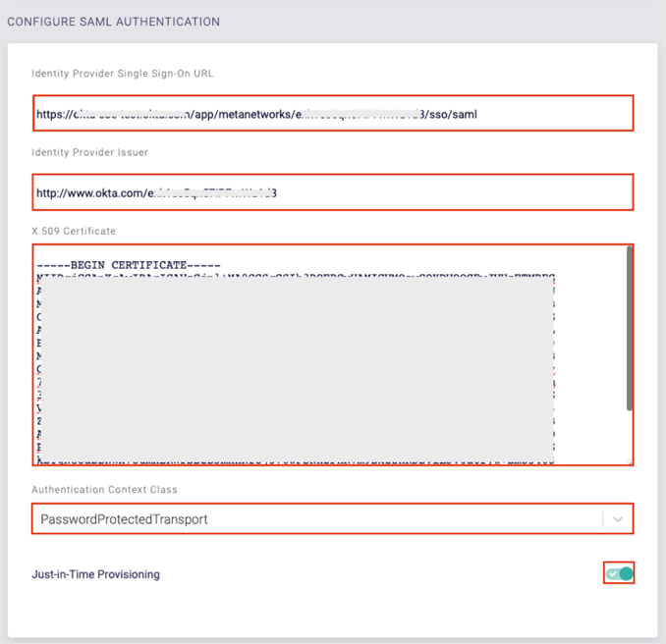Click the chevron arrow beside PasswordProtectedTransport
The height and width of the screenshot is (644, 666).
[x=617, y=518]
